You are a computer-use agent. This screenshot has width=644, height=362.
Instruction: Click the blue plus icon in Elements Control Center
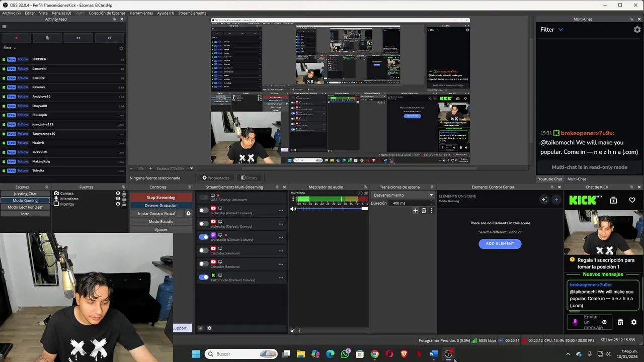[556, 200]
